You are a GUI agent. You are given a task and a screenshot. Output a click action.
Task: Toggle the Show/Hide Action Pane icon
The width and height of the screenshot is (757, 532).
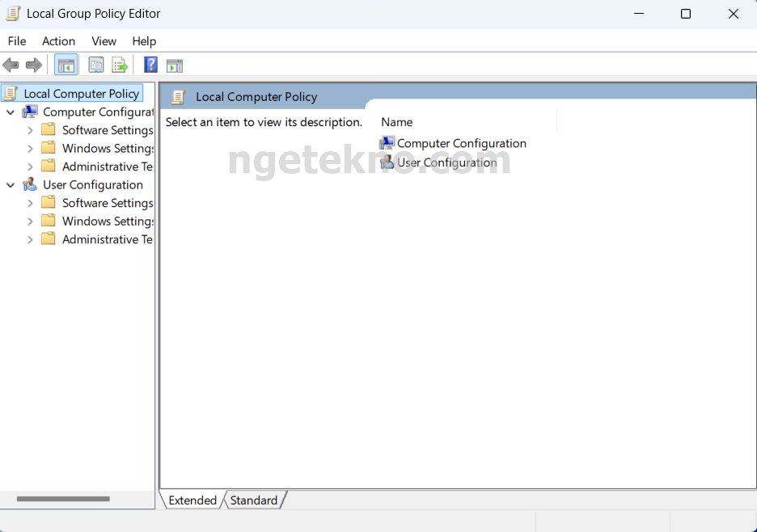pyautogui.click(x=175, y=65)
